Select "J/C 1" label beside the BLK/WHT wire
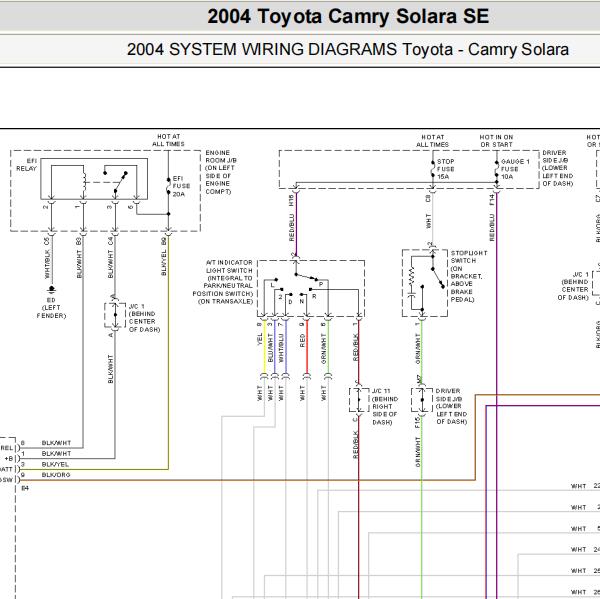600x599 pixels. click(142, 318)
